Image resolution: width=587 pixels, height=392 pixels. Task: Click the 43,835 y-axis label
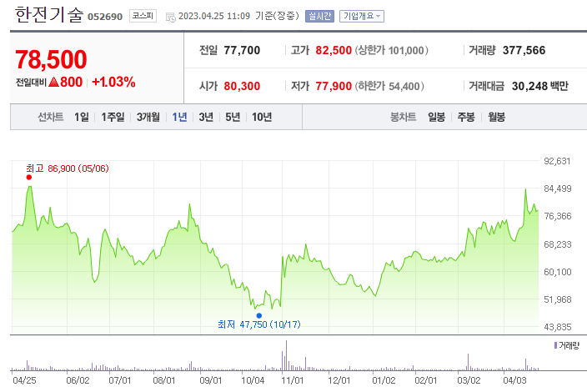click(558, 327)
